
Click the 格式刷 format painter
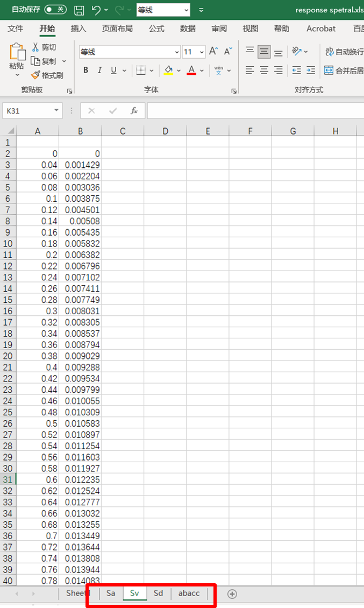tap(47, 75)
